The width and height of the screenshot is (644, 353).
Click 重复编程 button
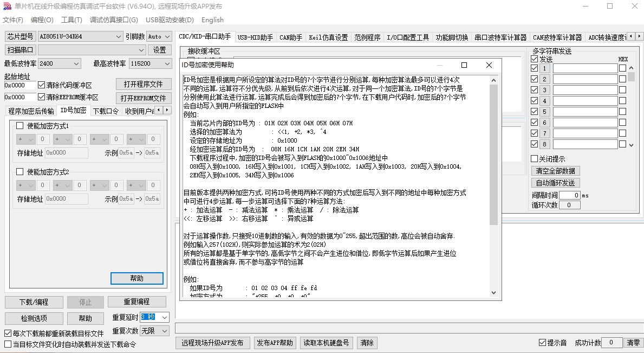[x=137, y=301]
